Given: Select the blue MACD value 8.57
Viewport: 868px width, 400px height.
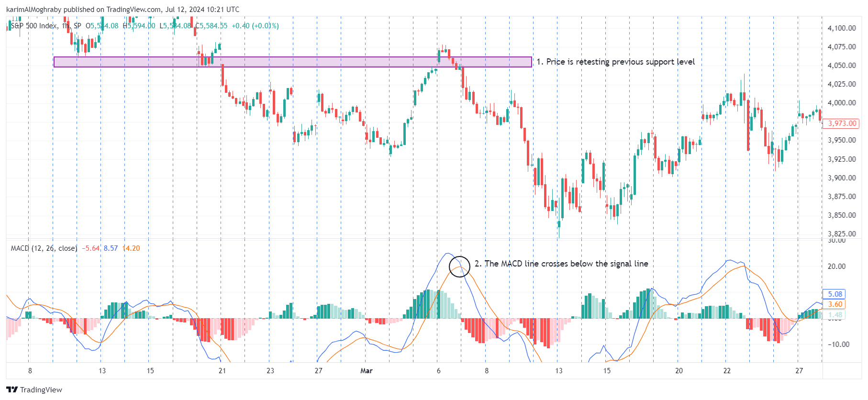Looking at the screenshot, I should (x=111, y=248).
